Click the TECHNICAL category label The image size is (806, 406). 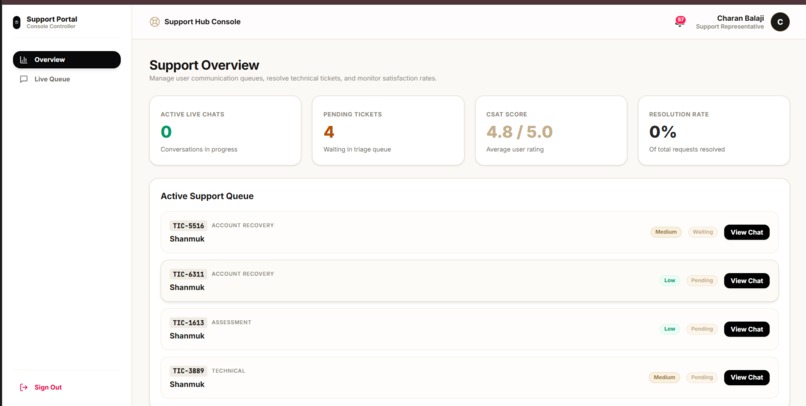tap(228, 371)
